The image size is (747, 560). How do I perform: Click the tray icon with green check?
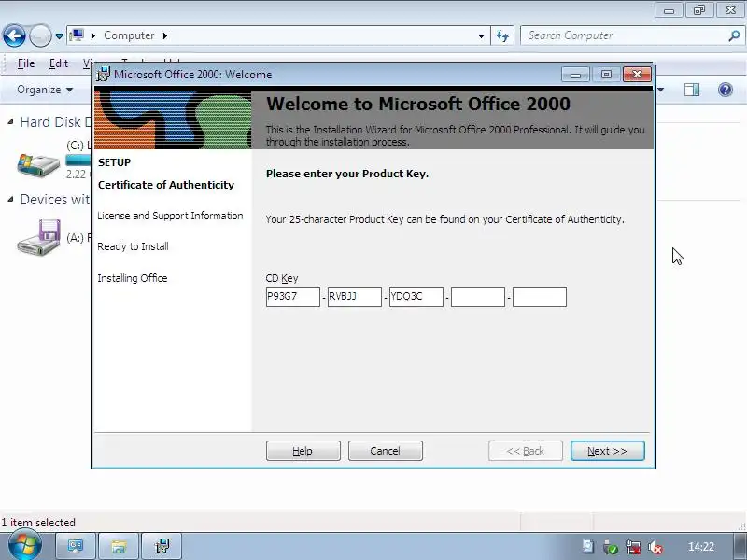pyautogui.click(x=611, y=547)
